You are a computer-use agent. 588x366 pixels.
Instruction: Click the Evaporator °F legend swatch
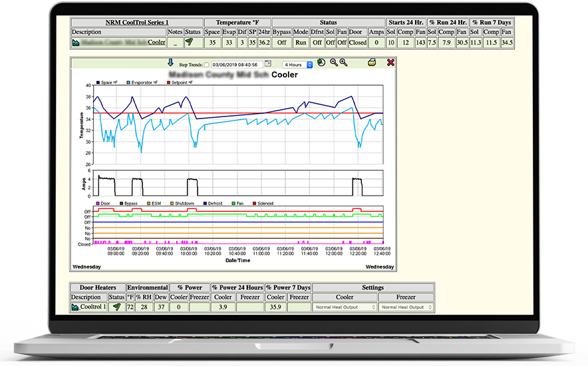(x=128, y=83)
